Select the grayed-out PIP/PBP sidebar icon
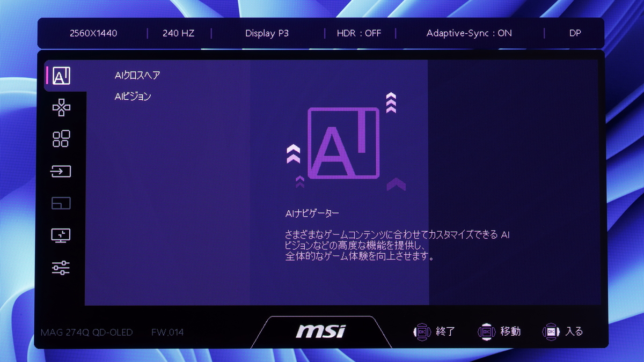The width and height of the screenshot is (644, 362). coord(61,203)
